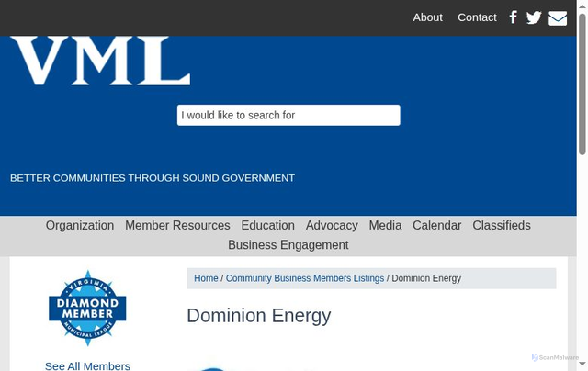
Task: Focus the "I would like to search for" field
Action: (x=288, y=115)
